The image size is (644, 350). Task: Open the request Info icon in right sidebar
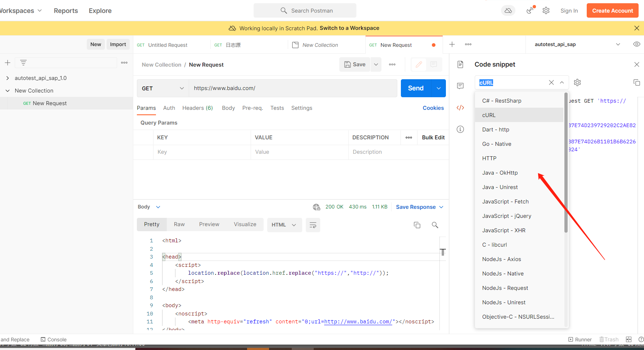point(460,129)
